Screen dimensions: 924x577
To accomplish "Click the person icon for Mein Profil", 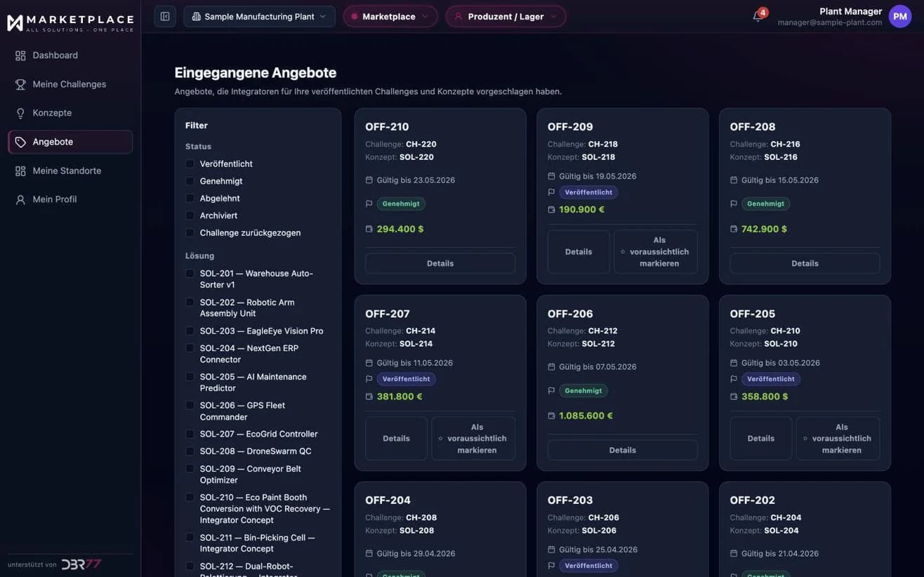I will pos(20,199).
